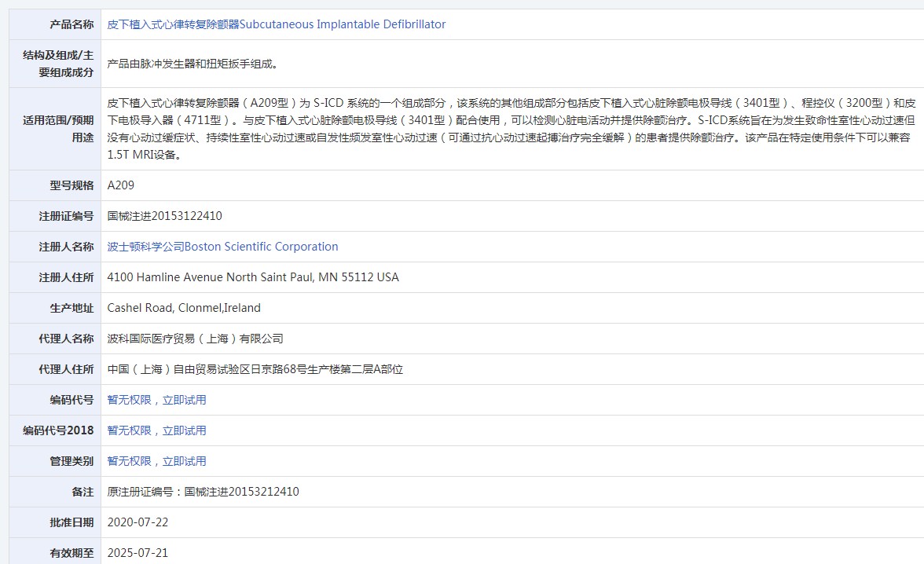Viewport: 924px width, 564px height.
Task: Click the 批准日期 row label
Action: pyautogui.click(x=71, y=522)
